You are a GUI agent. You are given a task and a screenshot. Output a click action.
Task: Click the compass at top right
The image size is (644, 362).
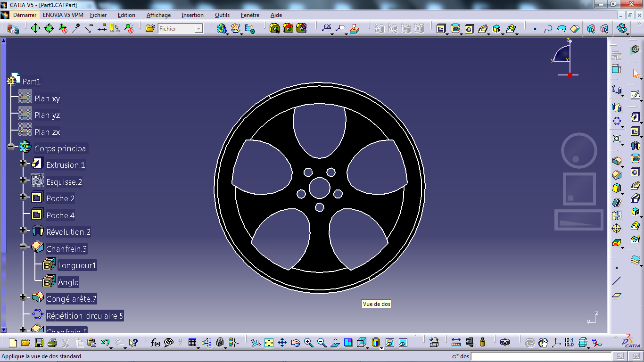tap(565, 58)
